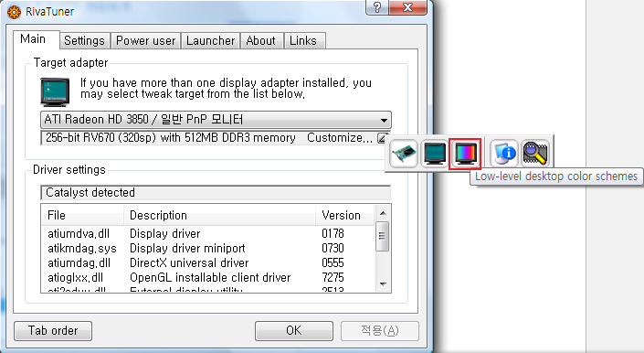
Task: Click version value 0178
Action: tap(333, 233)
